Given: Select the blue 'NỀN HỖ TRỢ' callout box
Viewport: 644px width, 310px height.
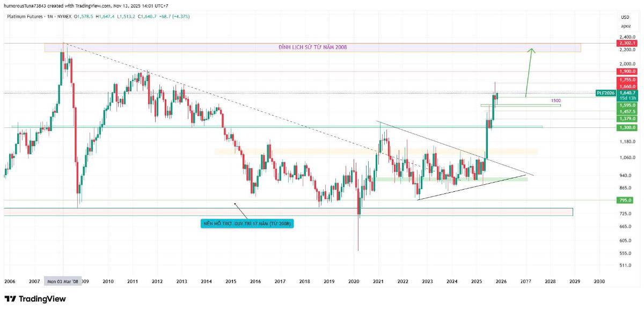Looking at the screenshot, I should [246, 223].
